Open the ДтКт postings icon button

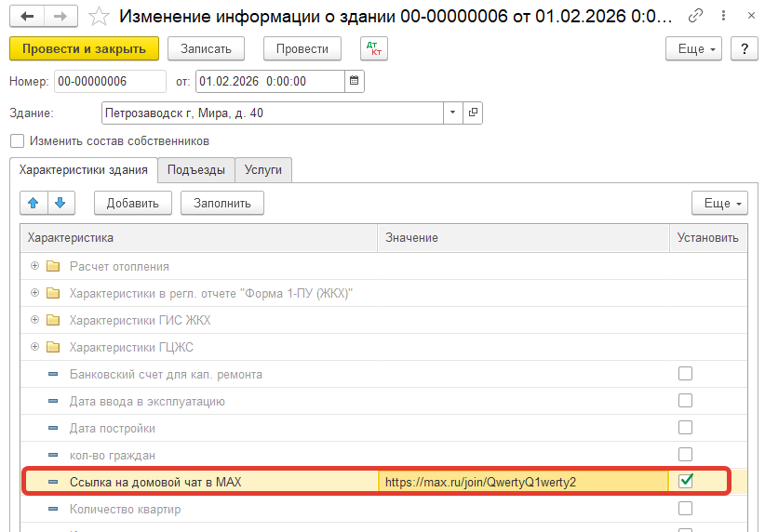click(x=373, y=49)
